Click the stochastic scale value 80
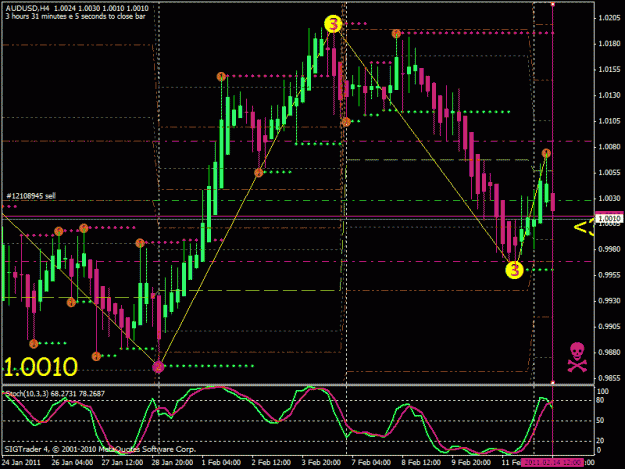 click(600, 400)
